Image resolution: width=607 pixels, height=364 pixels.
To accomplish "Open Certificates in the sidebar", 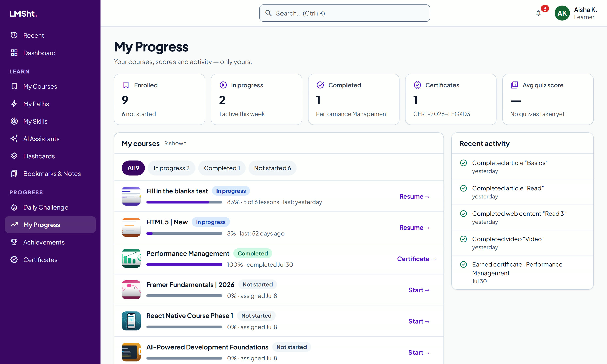I will pyautogui.click(x=50, y=260).
